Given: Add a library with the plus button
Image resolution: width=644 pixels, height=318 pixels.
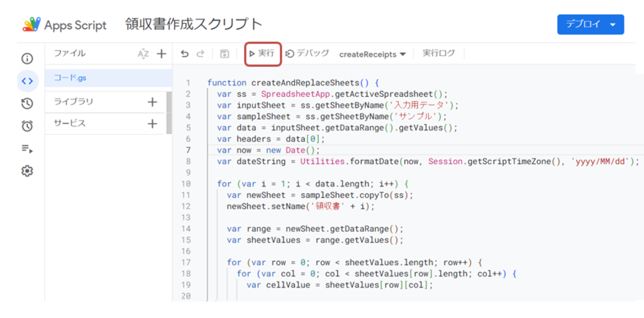Looking at the screenshot, I should [152, 102].
